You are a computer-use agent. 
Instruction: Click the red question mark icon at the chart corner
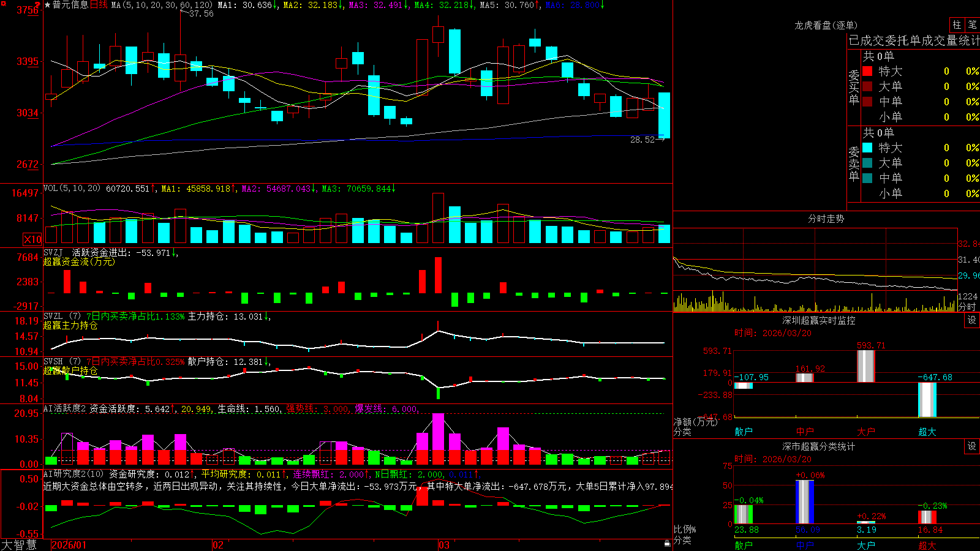click(x=38, y=4)
